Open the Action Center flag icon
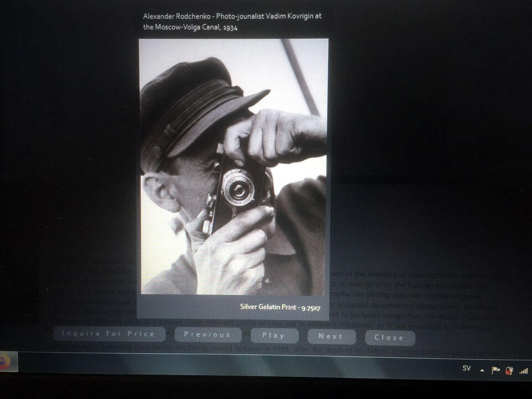 [495, 370]
